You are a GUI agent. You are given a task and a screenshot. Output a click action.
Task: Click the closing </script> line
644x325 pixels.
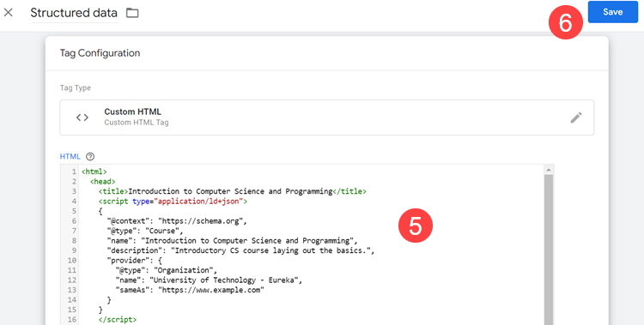tap(118, 319)
